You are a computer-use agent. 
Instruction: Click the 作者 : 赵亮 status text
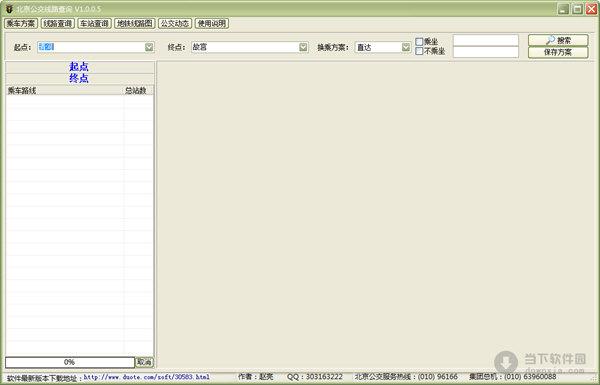[256, 377]
